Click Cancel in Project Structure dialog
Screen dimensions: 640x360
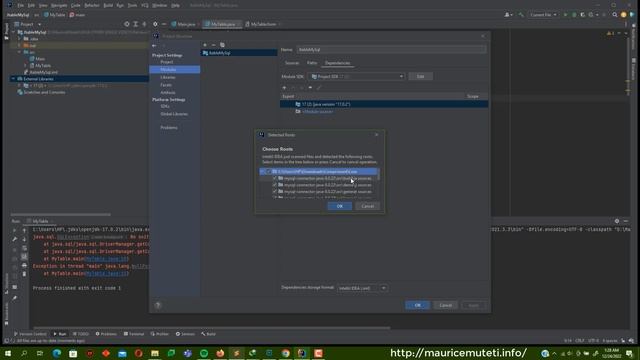pos(445,305)
